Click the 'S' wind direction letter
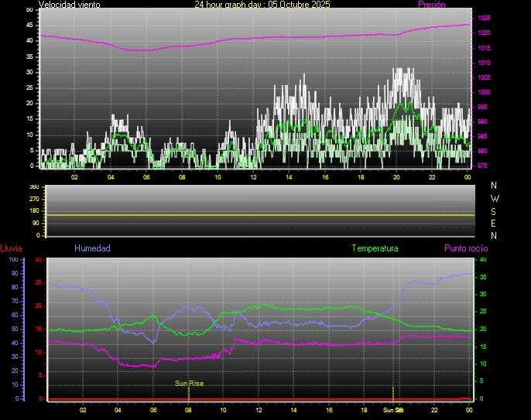This screenshot has width=531, height=420. (x=495, y=210)
